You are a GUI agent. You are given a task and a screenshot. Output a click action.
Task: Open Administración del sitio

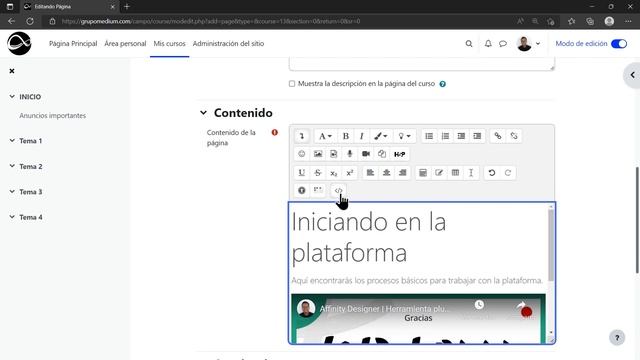(x=228, y=44)
